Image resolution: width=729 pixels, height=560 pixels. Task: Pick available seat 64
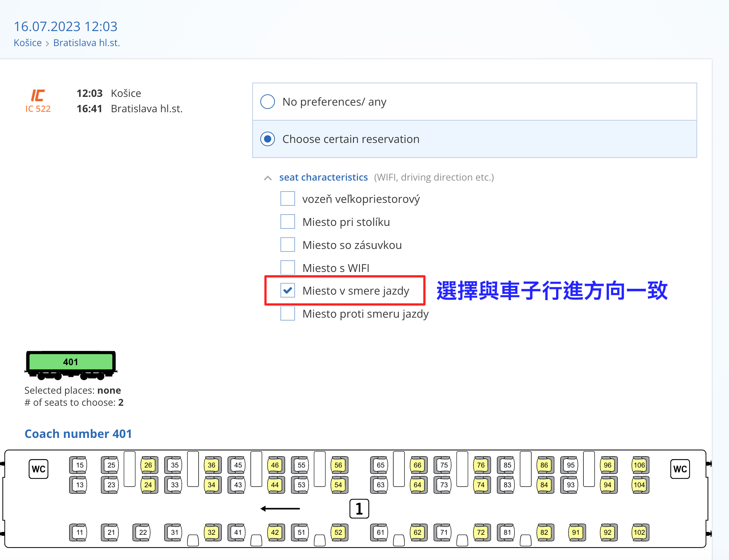[418, 485]
